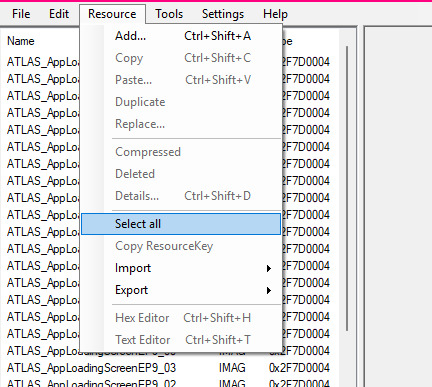Open the Settings menu
This screenshot has width=432, height=387.
(223, 14)
